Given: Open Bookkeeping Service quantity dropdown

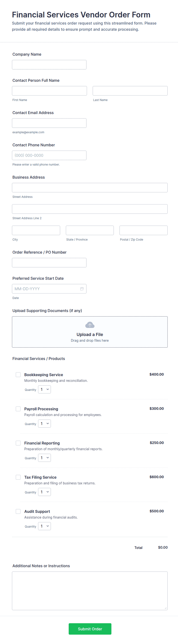Looking at the screenshot, I should pos(44,390).
